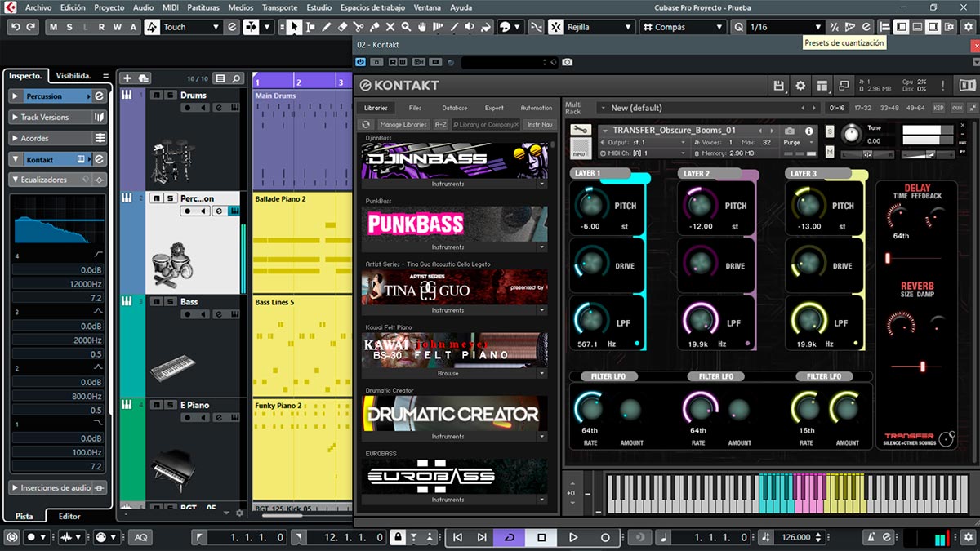Viewport: 980px width, 551px height.
Task: Open Kontakt save/load disk icon
Action: (x=779, y=85)
